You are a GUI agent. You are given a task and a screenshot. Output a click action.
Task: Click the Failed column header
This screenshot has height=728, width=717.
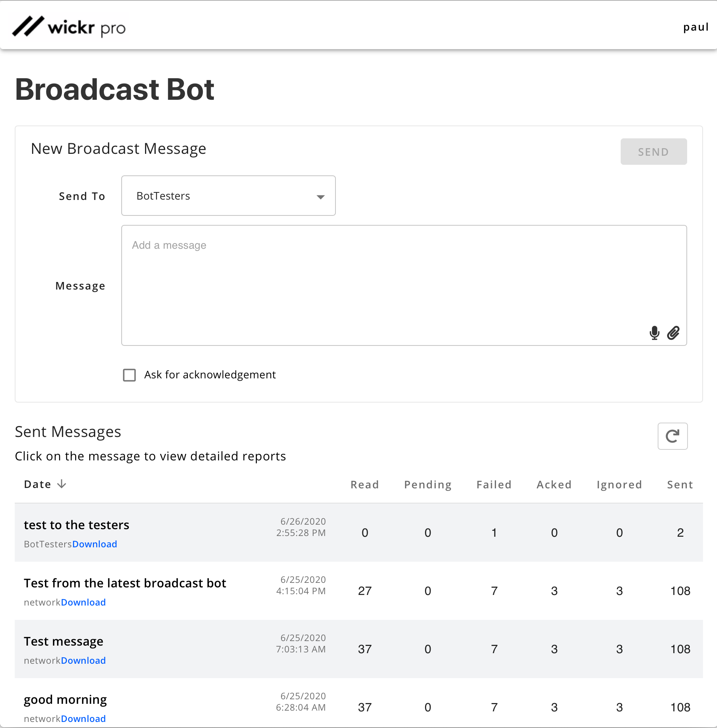[x=494, y=485]
